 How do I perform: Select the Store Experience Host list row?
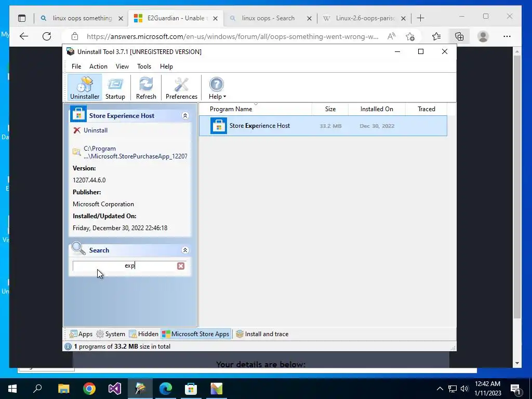point(323,126)
